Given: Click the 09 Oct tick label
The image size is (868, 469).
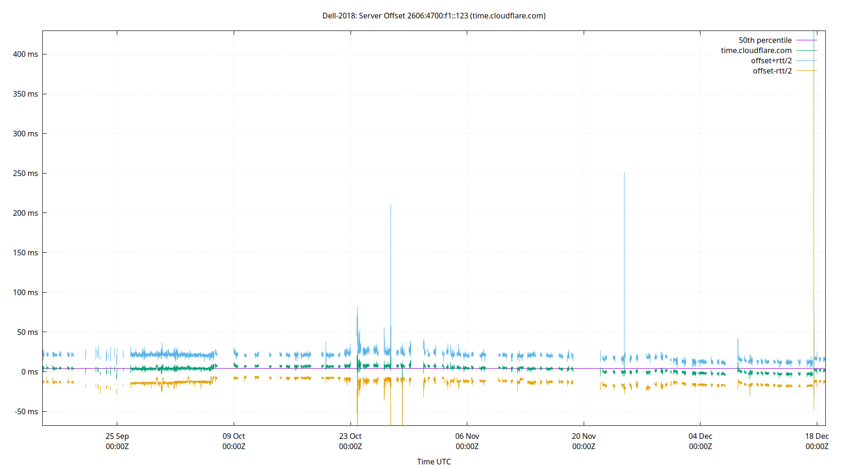Looking at the screenshot, I should click(233, 436).
